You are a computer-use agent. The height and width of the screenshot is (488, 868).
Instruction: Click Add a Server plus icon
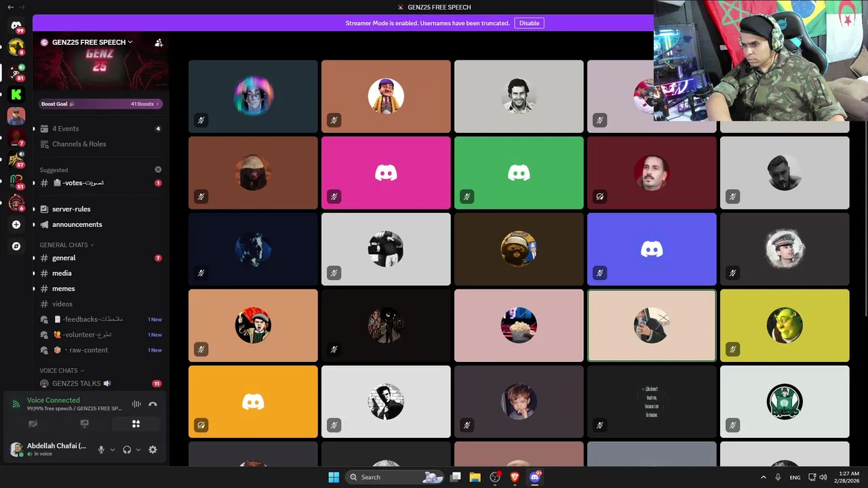(16, 224)
